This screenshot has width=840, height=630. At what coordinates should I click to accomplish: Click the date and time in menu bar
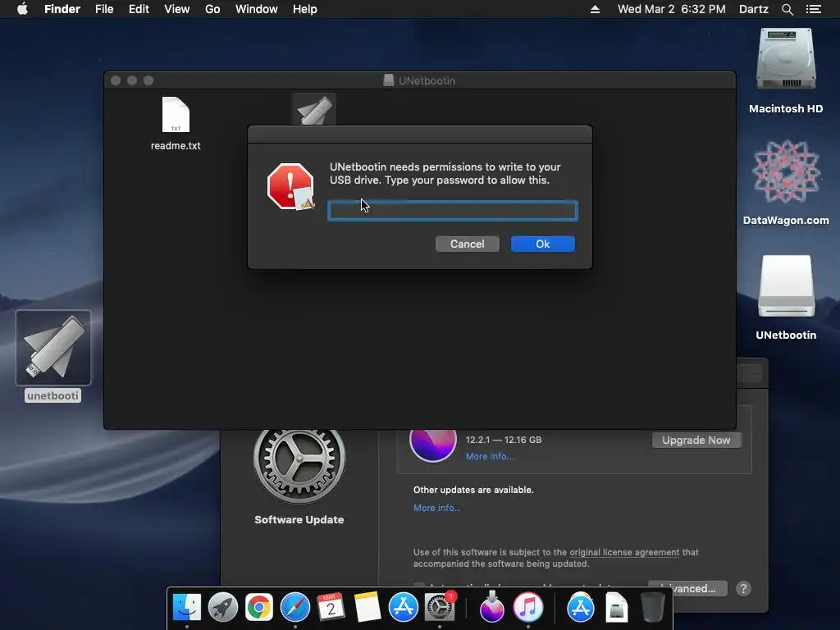(672, 9)
